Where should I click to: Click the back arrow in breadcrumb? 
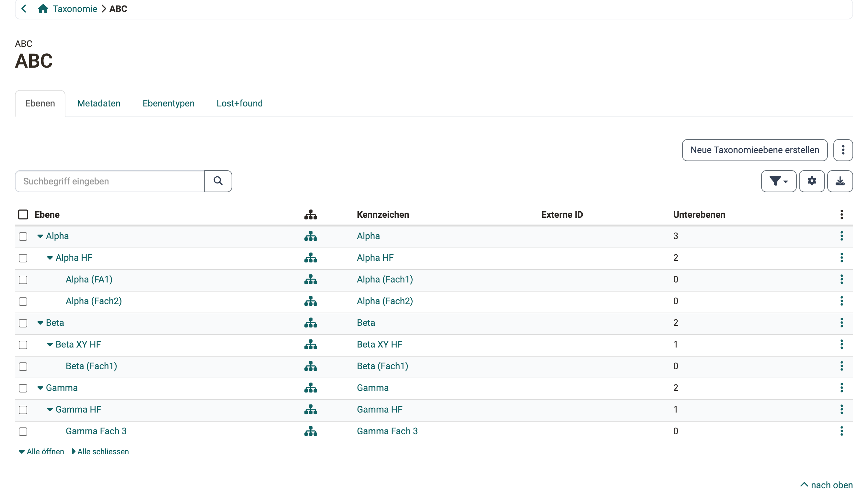coord(24,9)
